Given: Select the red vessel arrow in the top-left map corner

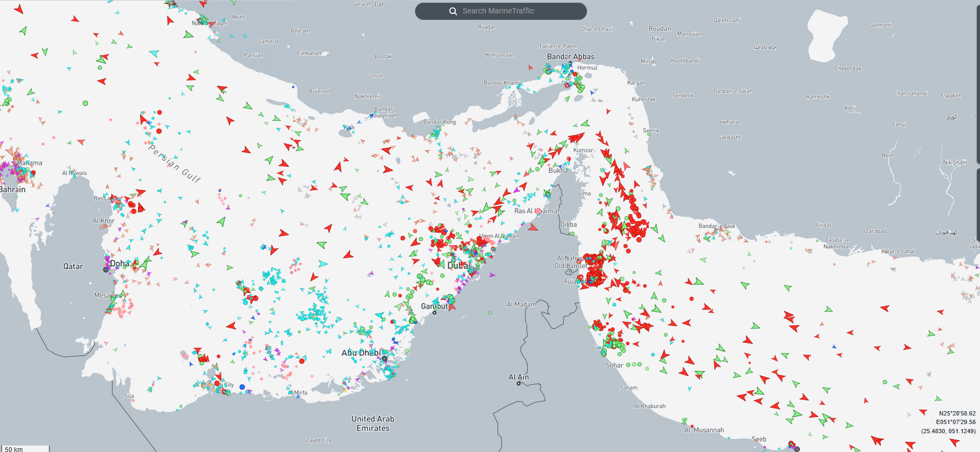Looking at the screenshot, I should click(x=19, y=9).
